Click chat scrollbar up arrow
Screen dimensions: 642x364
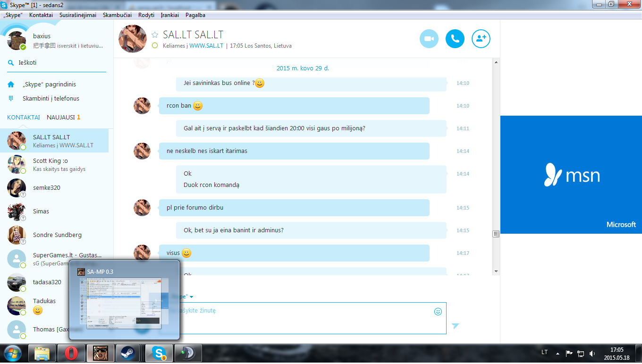tap(496, 62)
